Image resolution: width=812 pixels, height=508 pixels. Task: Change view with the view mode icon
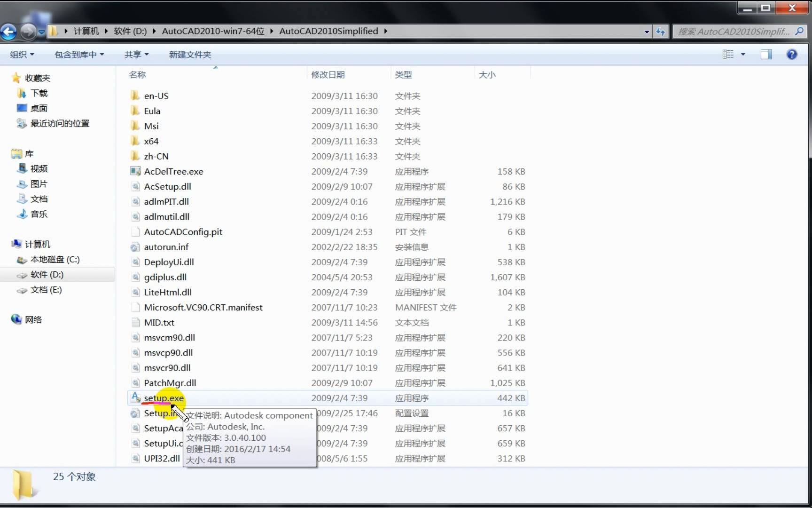click(728, 55)
